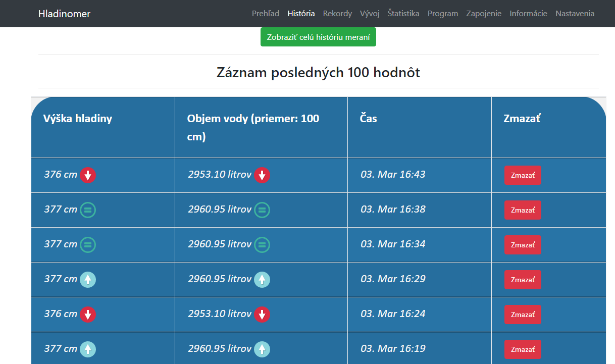Screen dimensions: 615x364
Task: Delete the 03. Mar 16:43 record
Action: (x=523, y=175)
